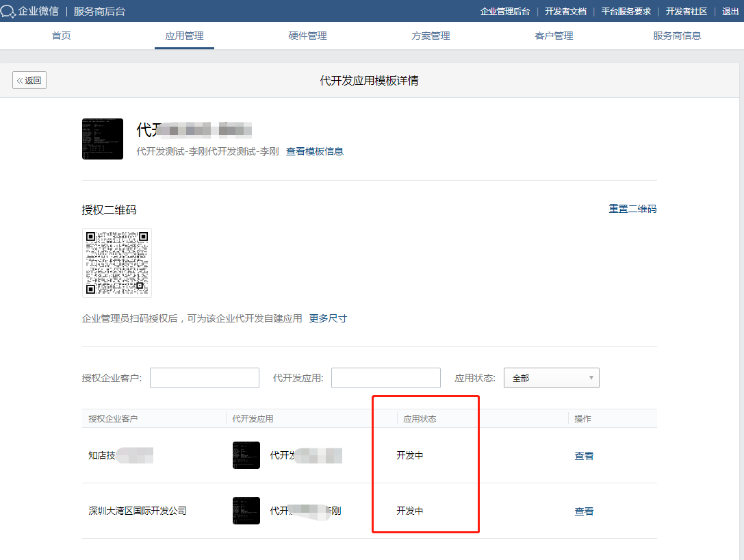Click 重置二维码 to reset the QR code
This screenshot has height=560, width=744.
click(x=632, y=209)
